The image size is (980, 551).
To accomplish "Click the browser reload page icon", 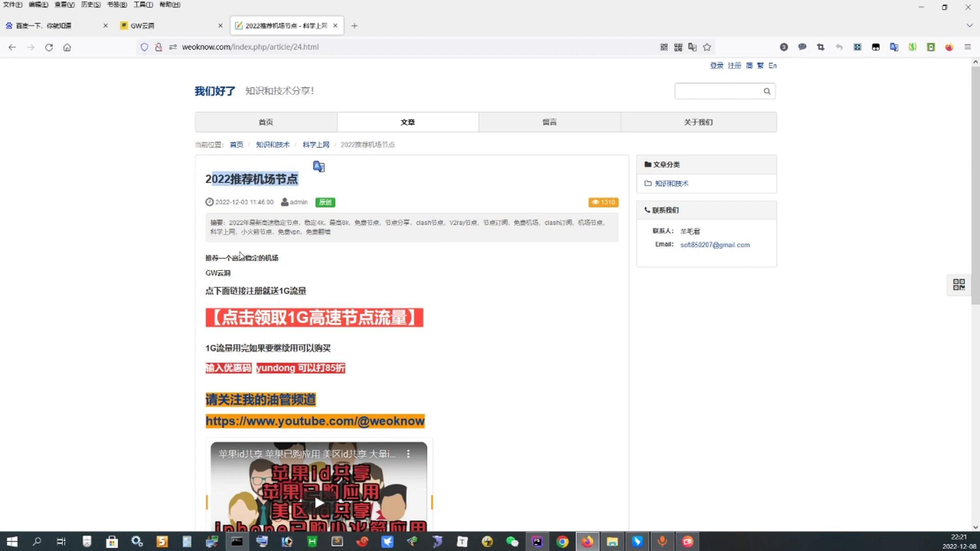I will [49, 47].
